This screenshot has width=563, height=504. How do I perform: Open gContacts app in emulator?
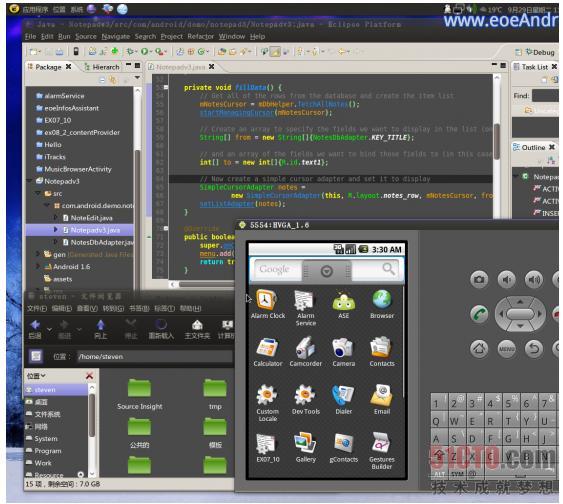tap(343, 448)
